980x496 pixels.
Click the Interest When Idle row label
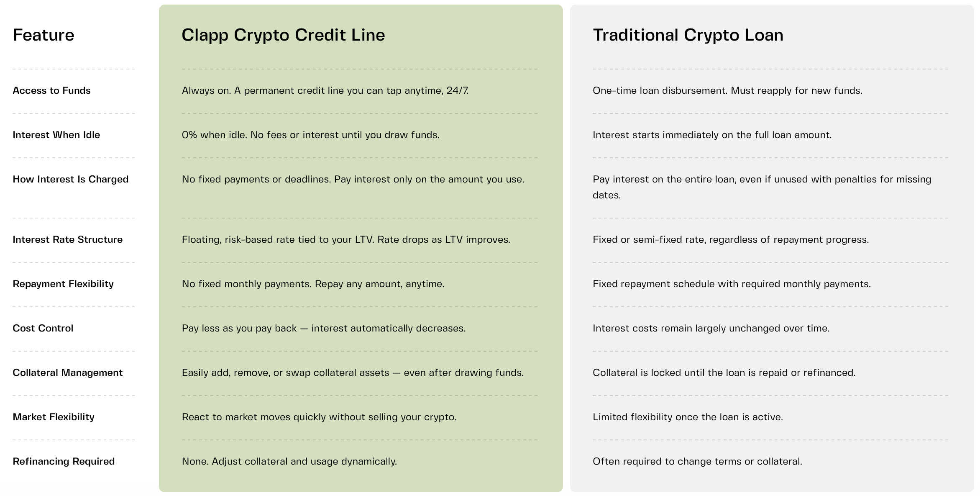click(56, 135)
